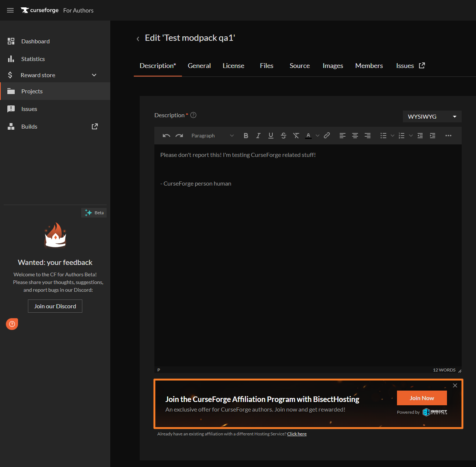Switch to the Members tab
This screenshot has width=476, height=467.
tap(369, 66)
